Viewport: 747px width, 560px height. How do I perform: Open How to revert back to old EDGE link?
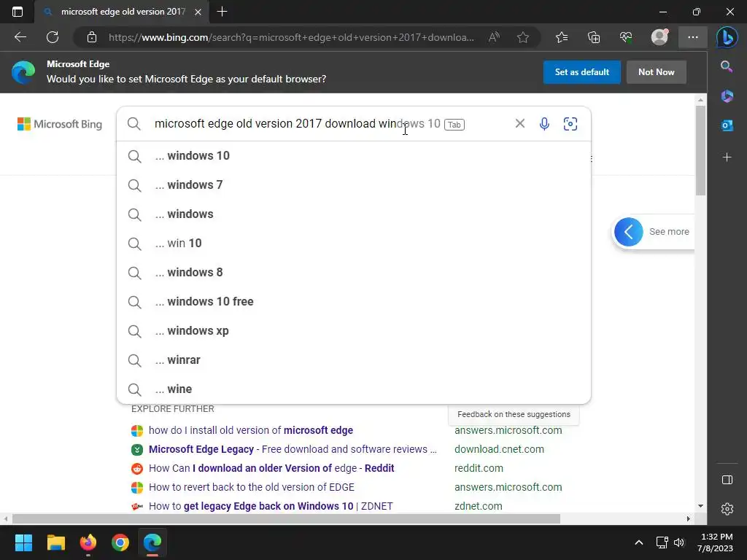coord(252,488)
